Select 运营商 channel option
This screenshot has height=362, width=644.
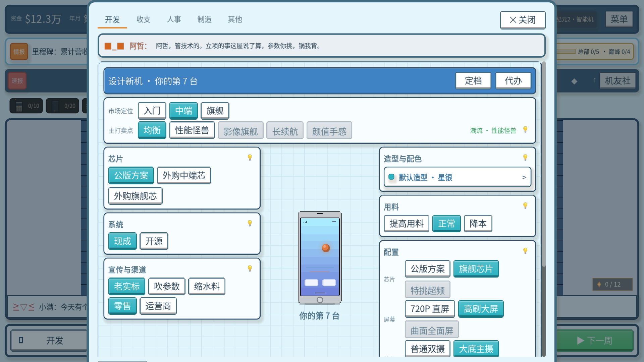click(158, 306)
